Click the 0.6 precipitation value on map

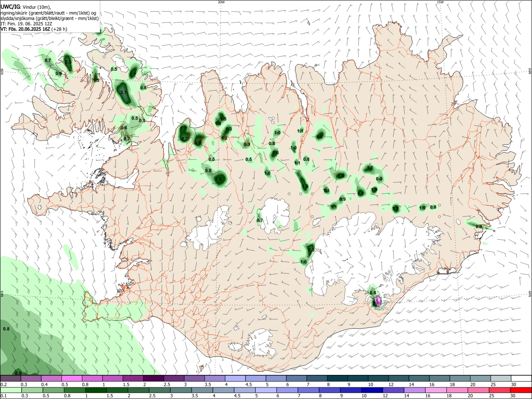124,128
